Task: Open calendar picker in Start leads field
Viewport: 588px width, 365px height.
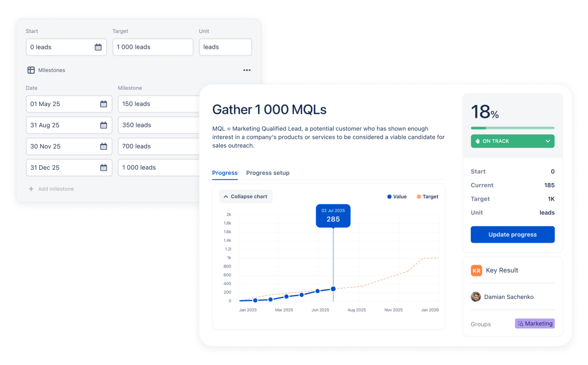Action: [98, 47]
